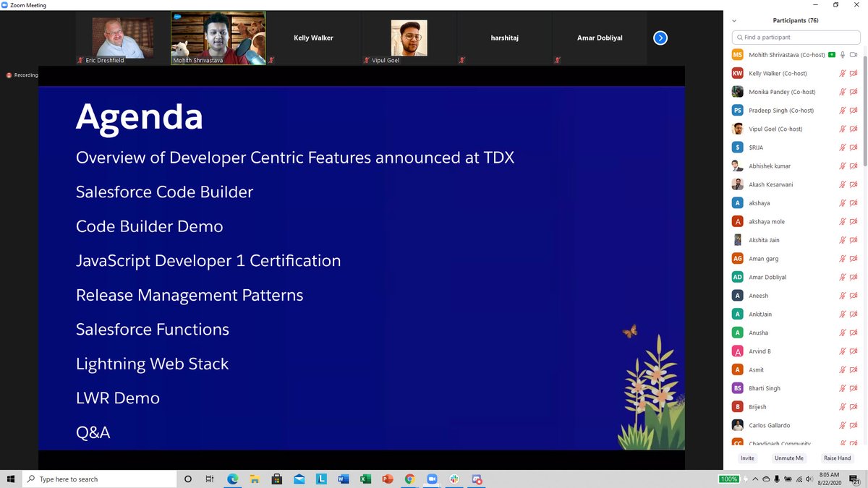Click the Cortana circle icon
Viewport: 868px width, 488px height.
point(188,479)
